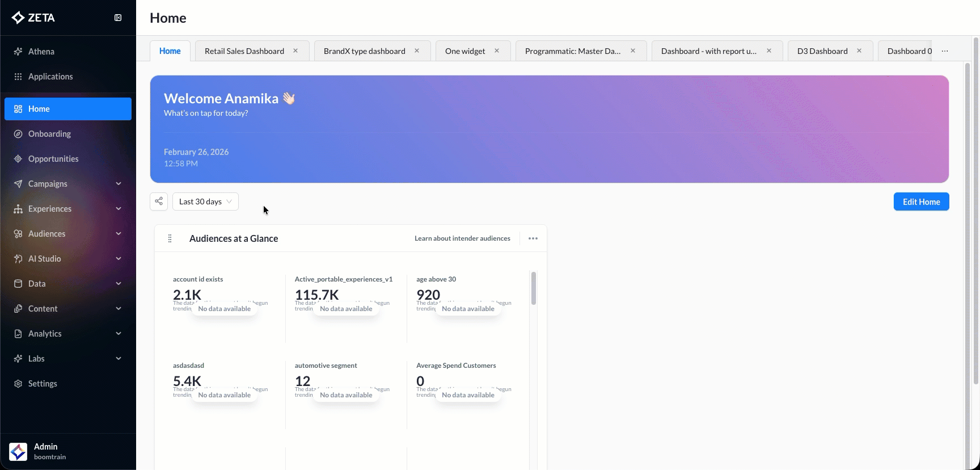
Task: Click the Settings gear in the sidebar
Action: pos(43,384)
